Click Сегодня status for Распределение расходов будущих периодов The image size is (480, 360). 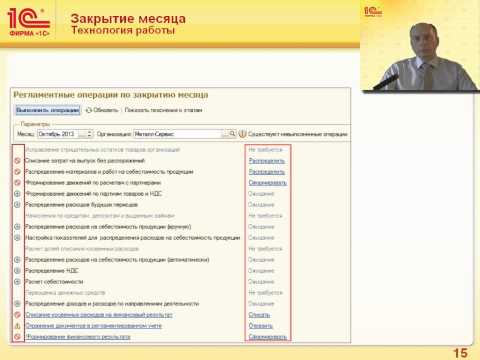pyautogui.click(x=261, y=205)
